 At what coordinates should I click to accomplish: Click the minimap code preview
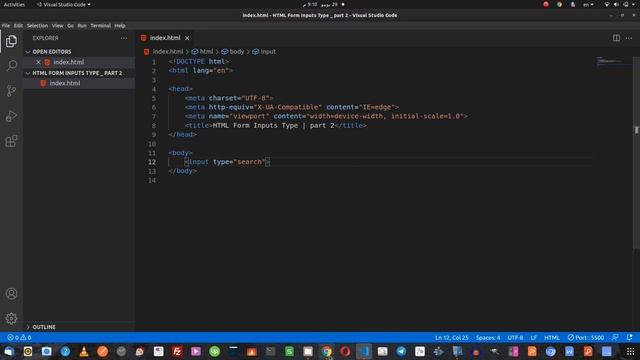pos(612,61)
